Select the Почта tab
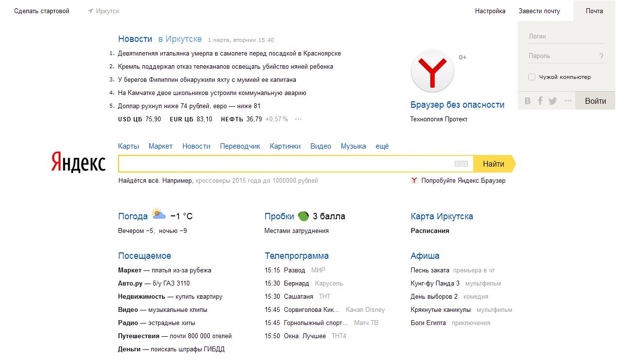This screenshot has width=624, height=364. pyautogui.click(x=594, y=11)
